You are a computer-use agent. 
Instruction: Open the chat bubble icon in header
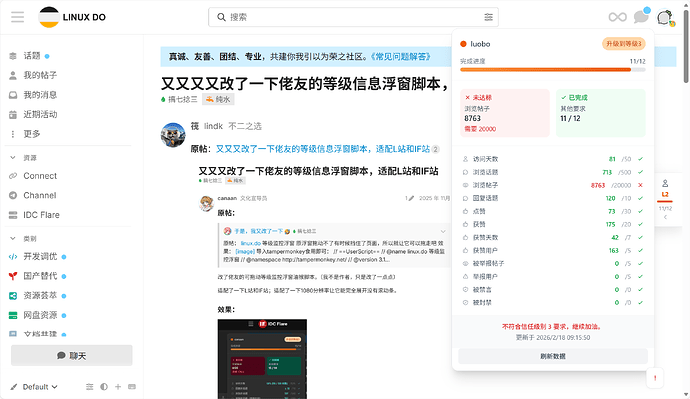[641, 17]
